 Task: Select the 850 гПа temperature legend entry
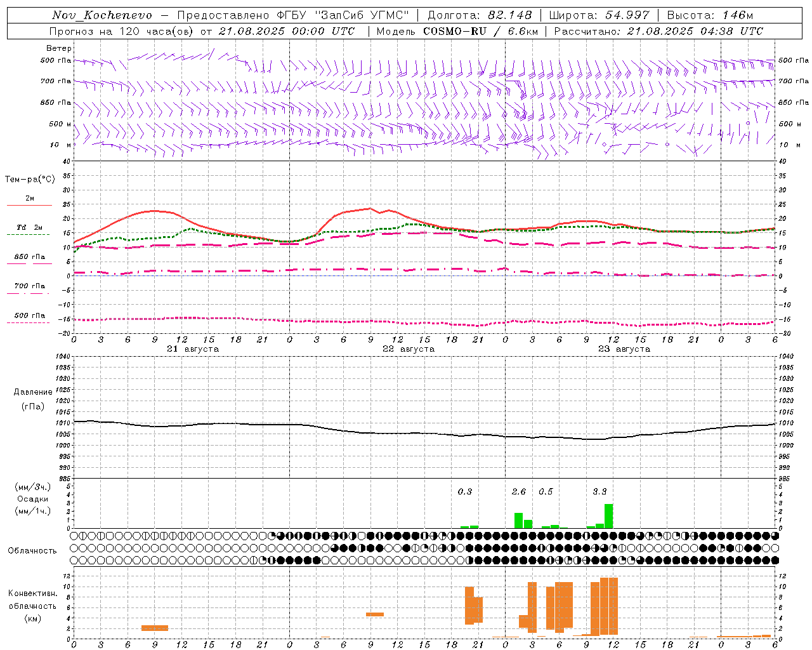tap(29, 257)
